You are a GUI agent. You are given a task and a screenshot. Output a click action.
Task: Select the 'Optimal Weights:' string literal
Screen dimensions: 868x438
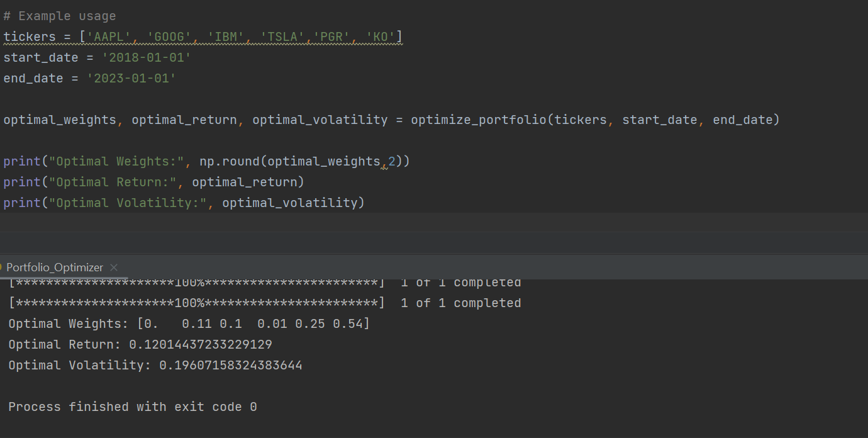[x=115, y=161]
